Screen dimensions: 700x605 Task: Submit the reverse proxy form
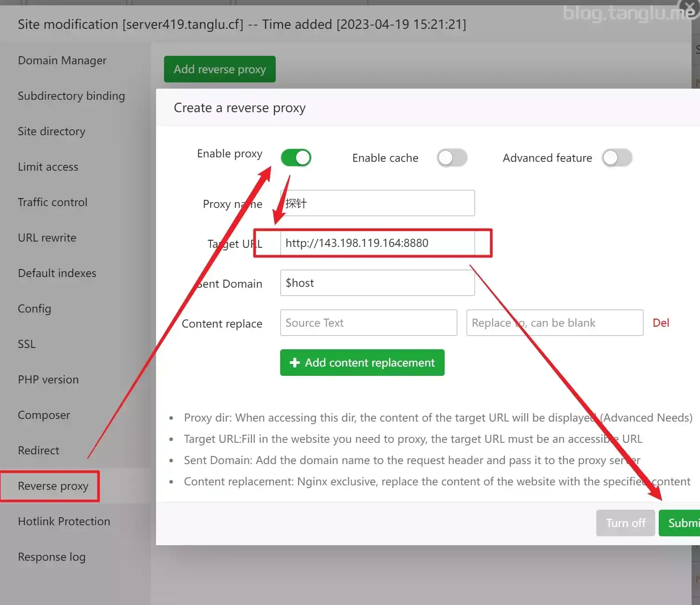(680, 523)
